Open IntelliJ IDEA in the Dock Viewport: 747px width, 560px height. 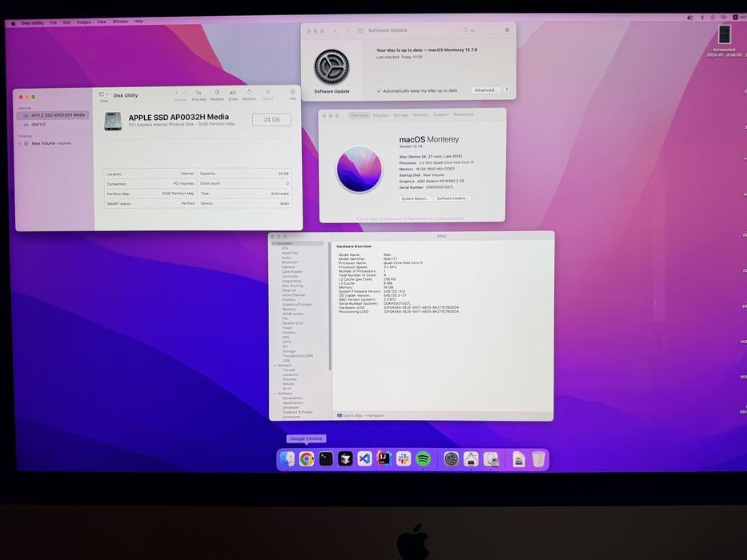pos(384,459)
